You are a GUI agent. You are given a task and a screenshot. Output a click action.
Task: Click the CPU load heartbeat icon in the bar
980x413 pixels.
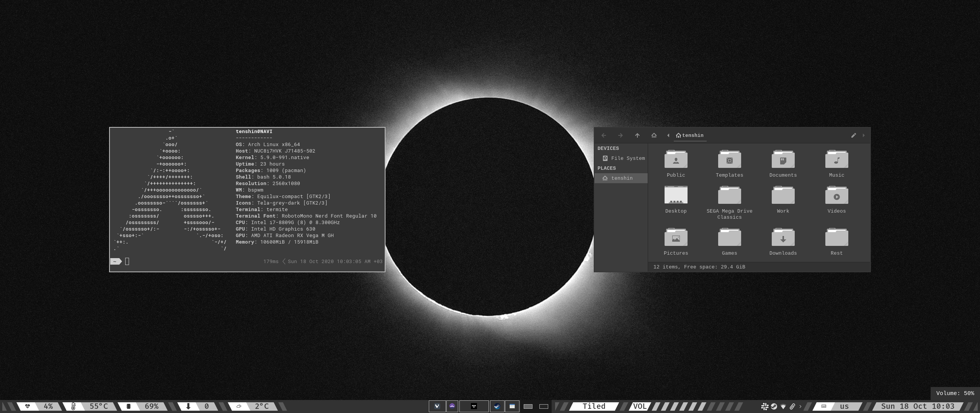[x=28, y=406]
